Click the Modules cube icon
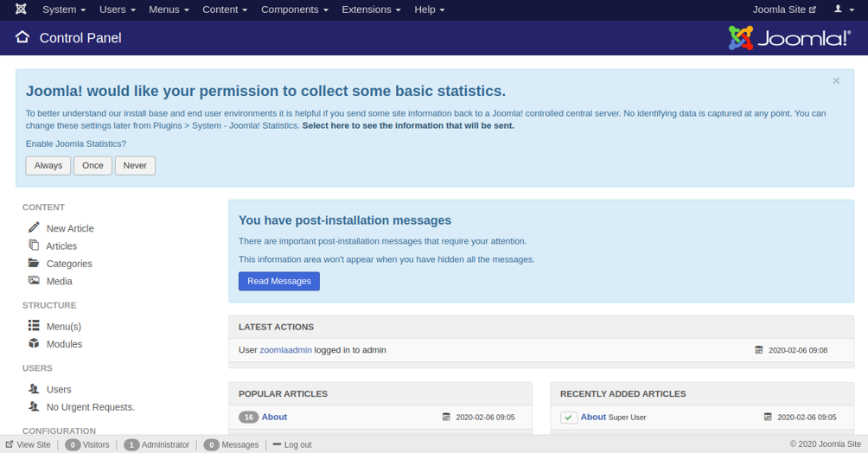868x453 pixels. click(x=34, y=343)
